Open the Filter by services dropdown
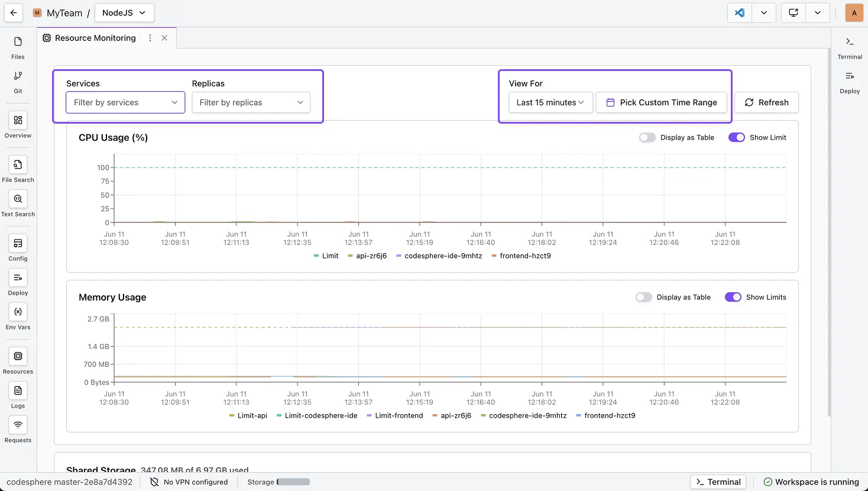Image resolution: width=868 pixels, height=491 pixels. (x=125, y=102)
